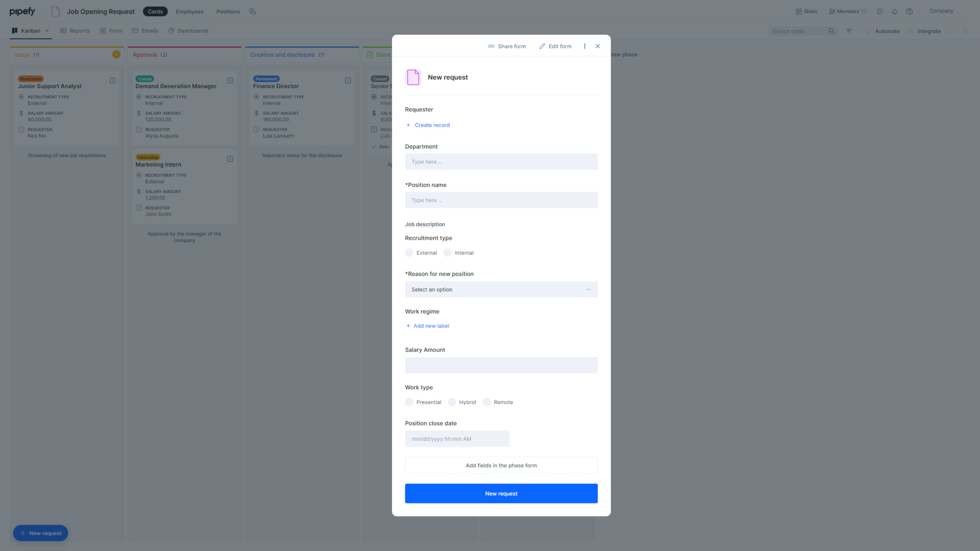Open the Reason for new position dropdown
The height and width of the screenshot is (551, 980).
point(501,289)
